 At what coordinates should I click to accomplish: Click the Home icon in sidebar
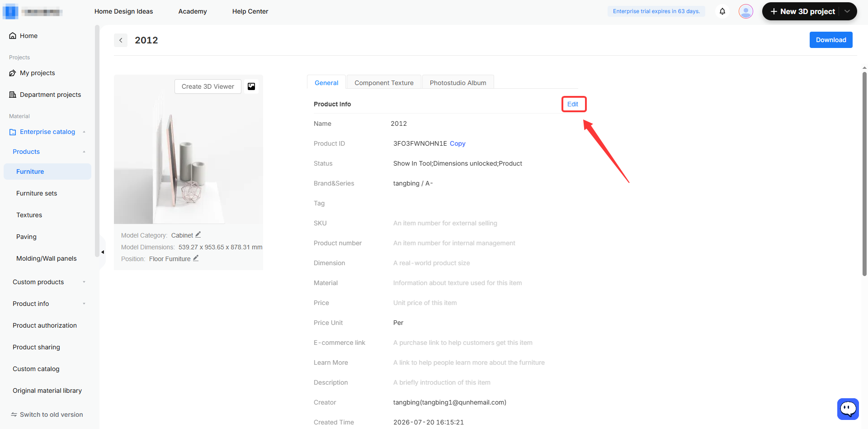click(x=13, y=36)
